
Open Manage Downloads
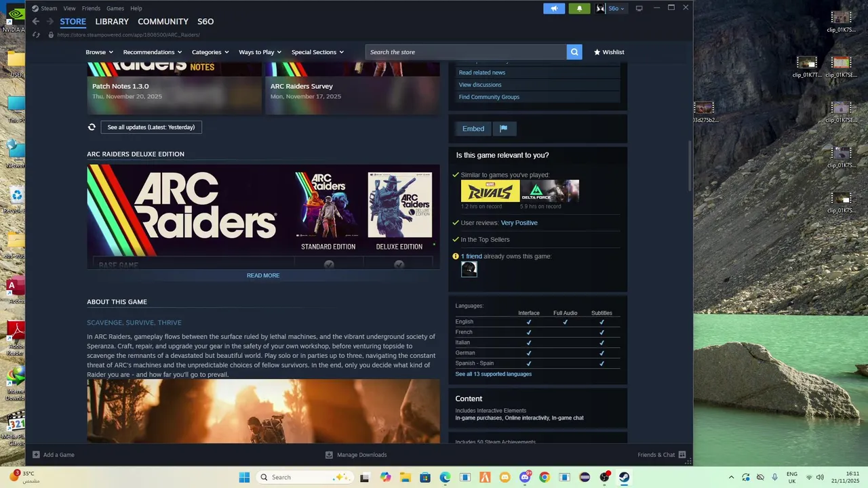(356, 455)
